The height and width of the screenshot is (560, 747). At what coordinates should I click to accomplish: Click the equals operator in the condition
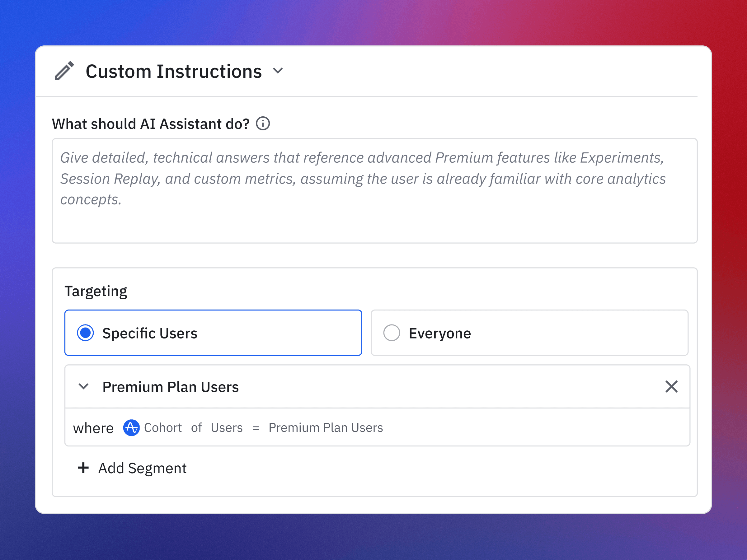coord(256,428)
